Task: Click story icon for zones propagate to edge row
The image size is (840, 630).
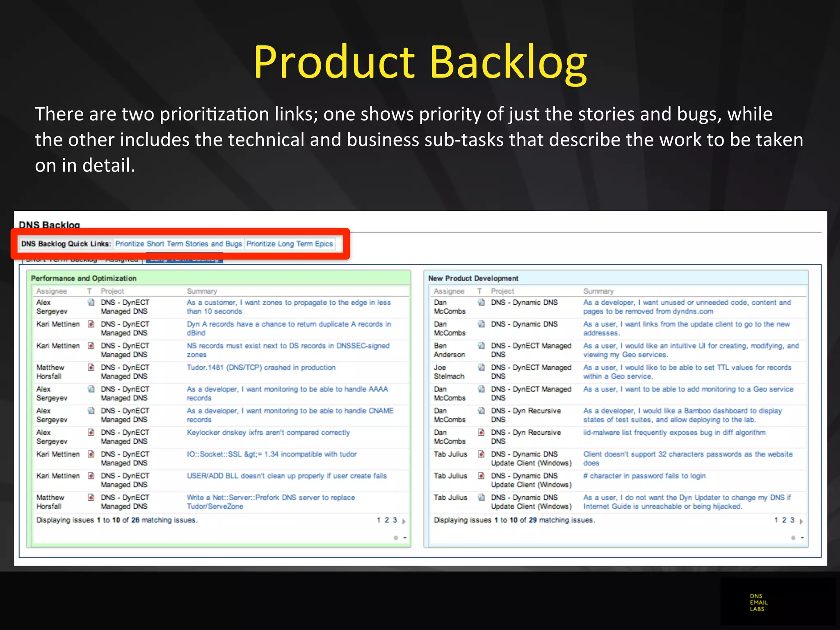Action: (x=91, y=302)
